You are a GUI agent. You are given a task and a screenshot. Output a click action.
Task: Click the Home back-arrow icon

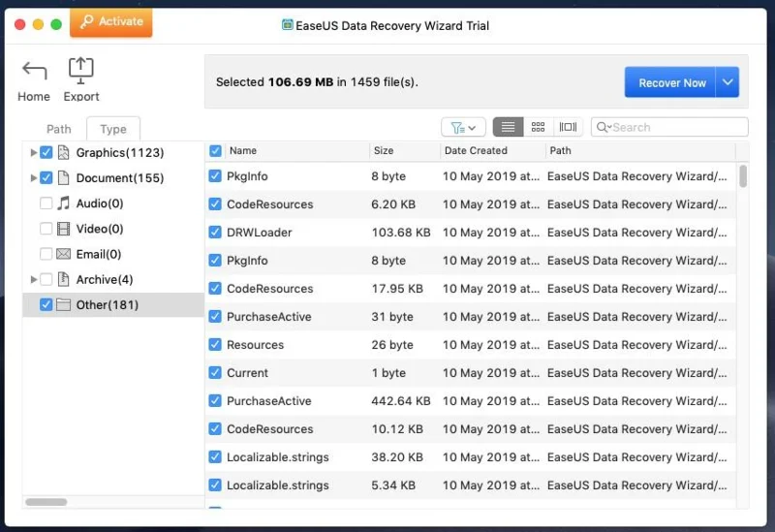34,72
